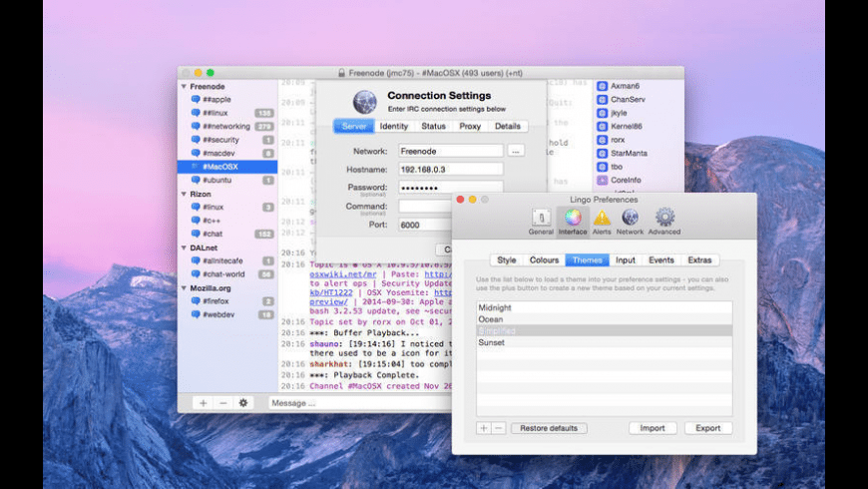Image resolution: width=868 pixels, height=489 pixels.
Task: Select the ##networking channel
Action: [x=225, y=127]
